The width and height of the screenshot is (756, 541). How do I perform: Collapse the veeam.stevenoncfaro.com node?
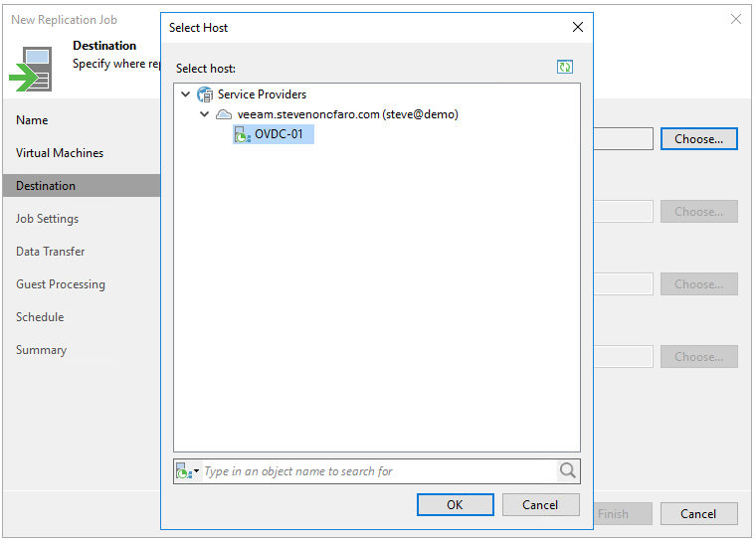(204, 114)
